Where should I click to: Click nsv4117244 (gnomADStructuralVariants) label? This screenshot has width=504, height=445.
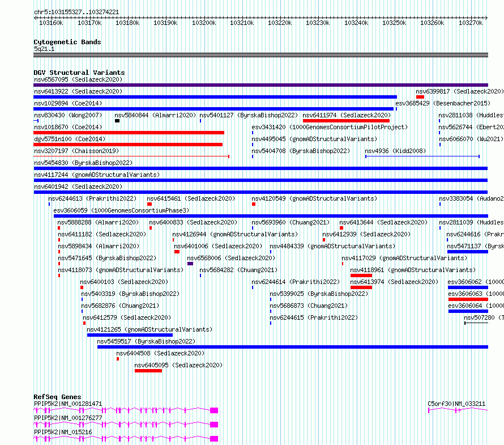point(97,175)
